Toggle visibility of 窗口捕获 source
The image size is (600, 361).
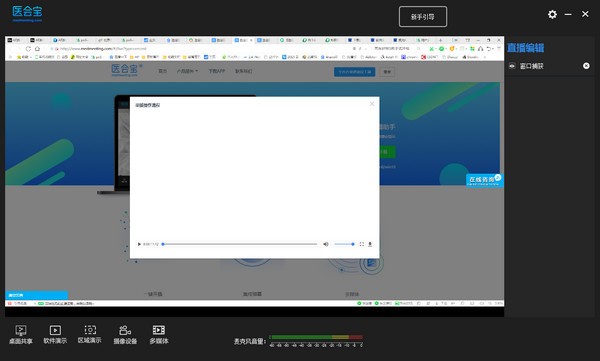pyautogui.click(x=512, y=66)
